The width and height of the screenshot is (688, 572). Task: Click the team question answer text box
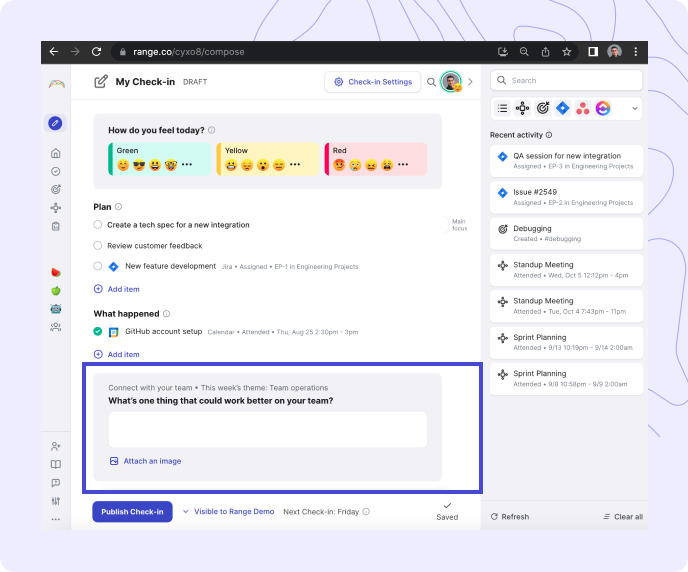(x=268, y=429)
